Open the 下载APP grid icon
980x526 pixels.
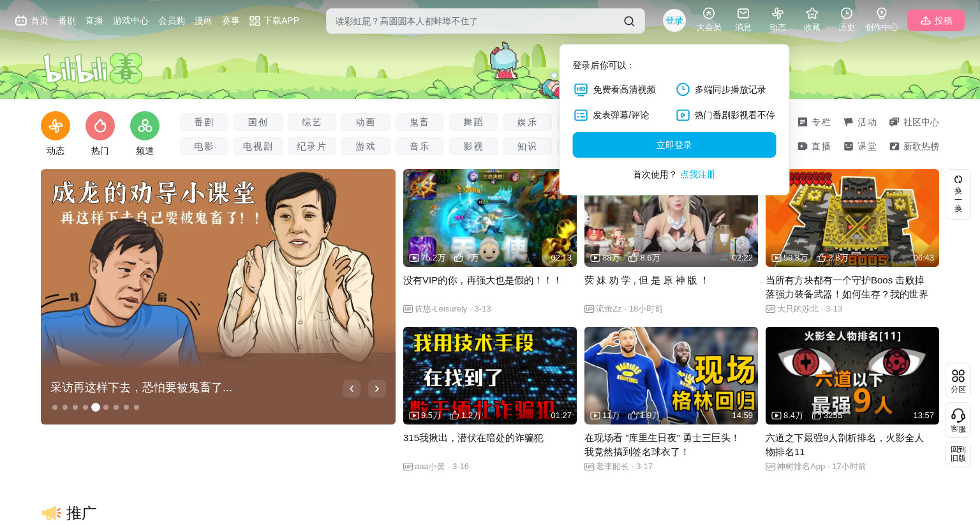tap(255, 21)
